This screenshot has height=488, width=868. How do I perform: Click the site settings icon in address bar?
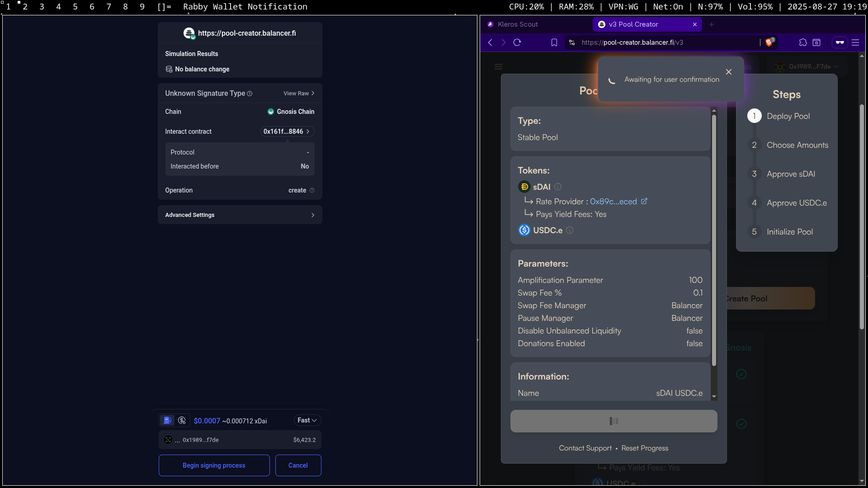(x=572, y=42)
